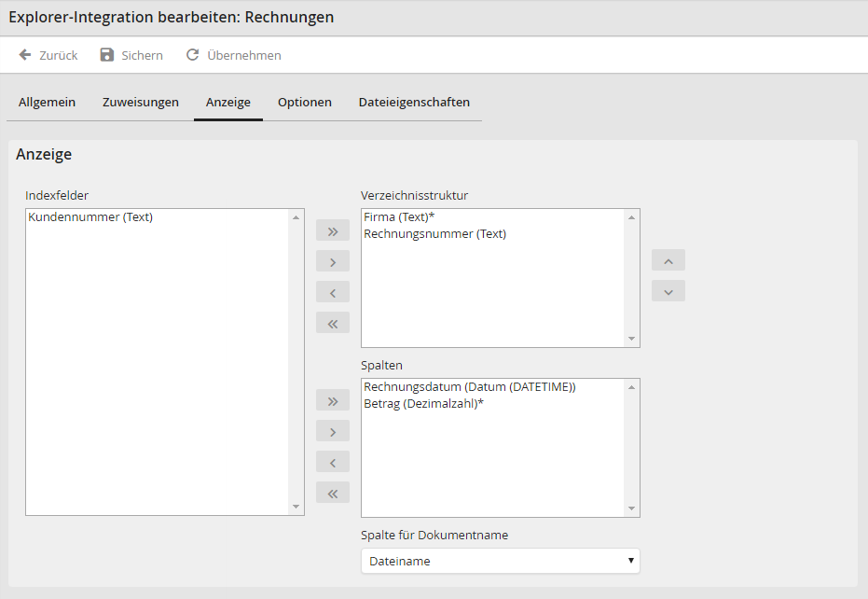The width and height of the screenshot is (868, 599).
Task: Add selected field to Verzeichnisstruktur
Action: (333, 261)
